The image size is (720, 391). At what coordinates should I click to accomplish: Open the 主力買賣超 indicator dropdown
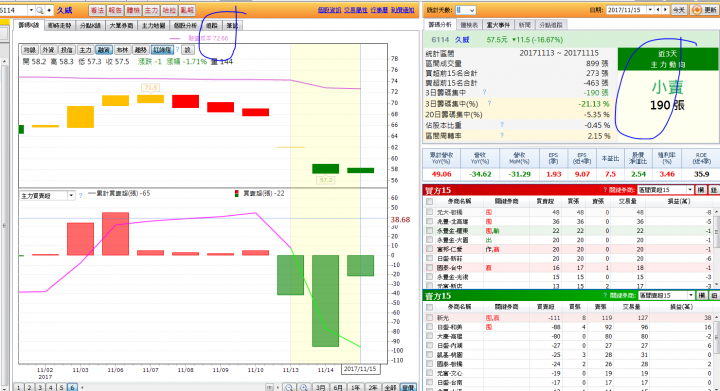pyautogui.click(x=71, y=196)
